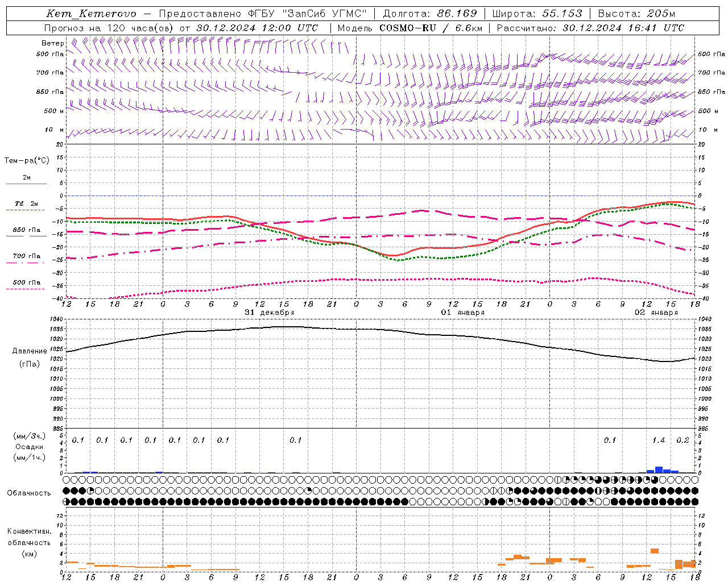Image resolution: width=728 pixels, height=582 pixels.
Task: Click the tallest blue precipitation bar near 1.4
Action: point(659,469)
